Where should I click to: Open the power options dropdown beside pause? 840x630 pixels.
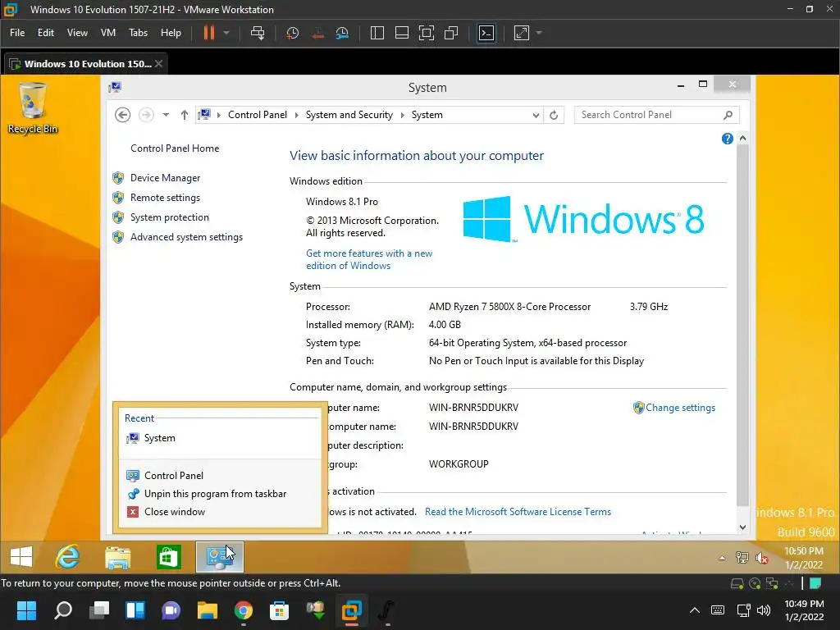(x=226, y=33)
